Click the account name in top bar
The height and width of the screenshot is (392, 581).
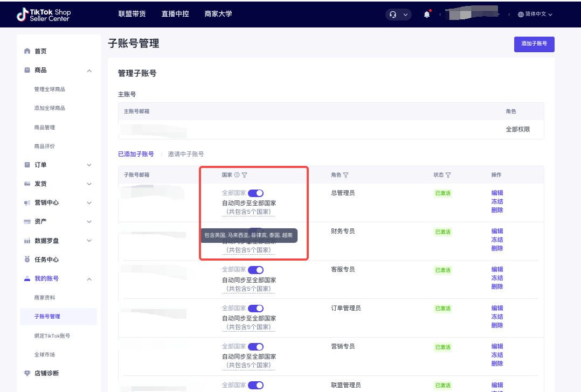pyautogui.click(x=473, y=13)
